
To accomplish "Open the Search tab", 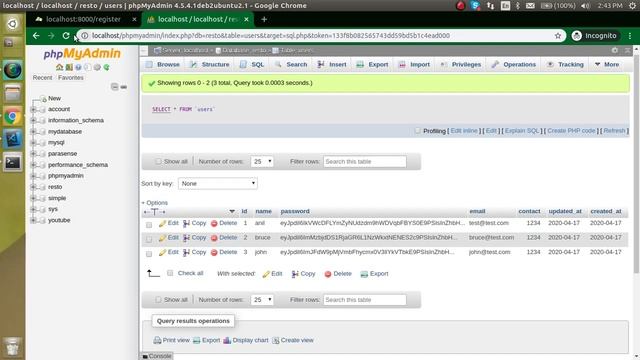I will pyautogui.click(x=291, y=64).
